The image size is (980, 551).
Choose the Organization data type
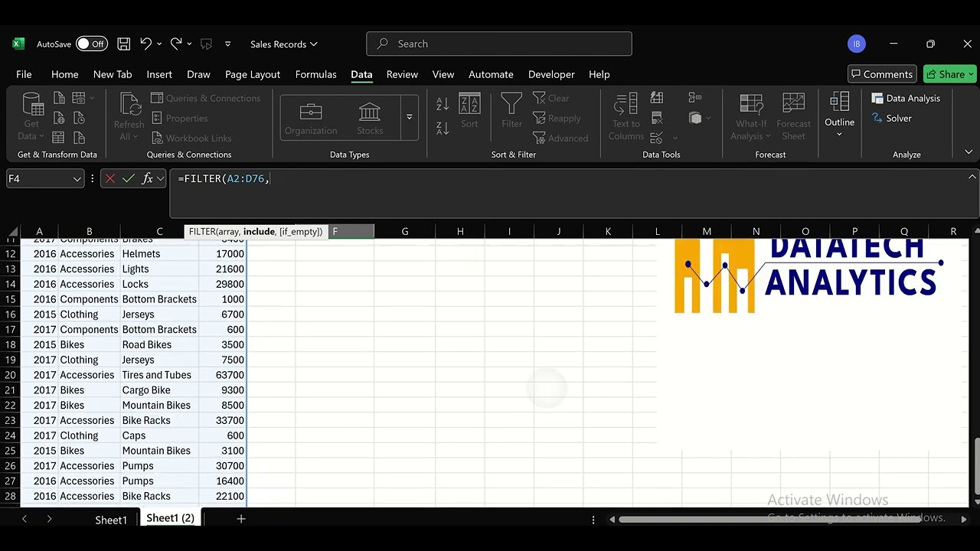pyautogui.click(x=311, y=119)
